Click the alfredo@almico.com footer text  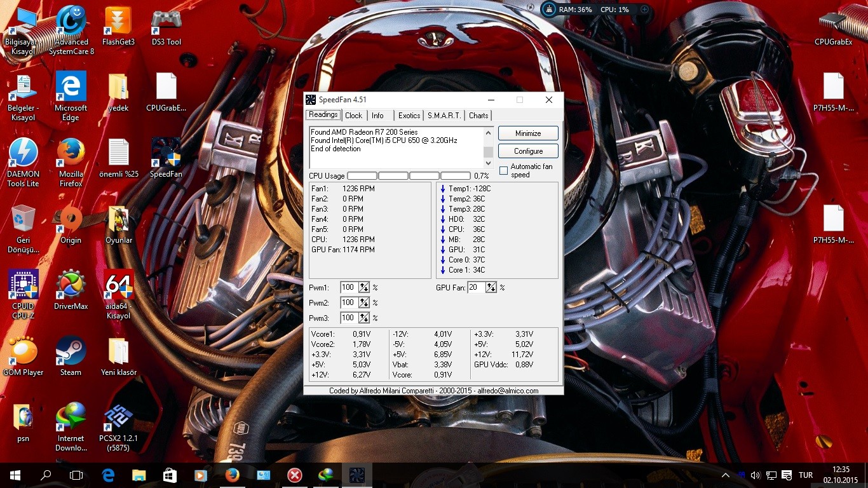[x=508, y=391]
